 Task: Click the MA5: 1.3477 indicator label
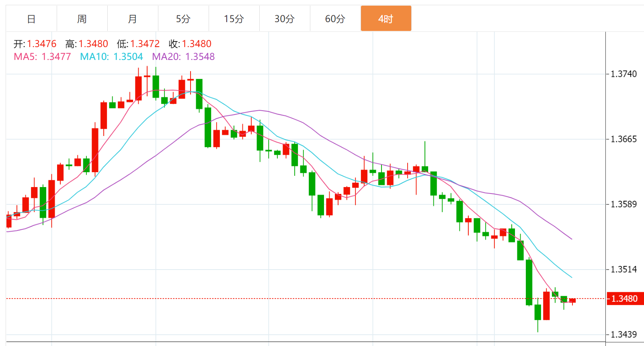42,57
